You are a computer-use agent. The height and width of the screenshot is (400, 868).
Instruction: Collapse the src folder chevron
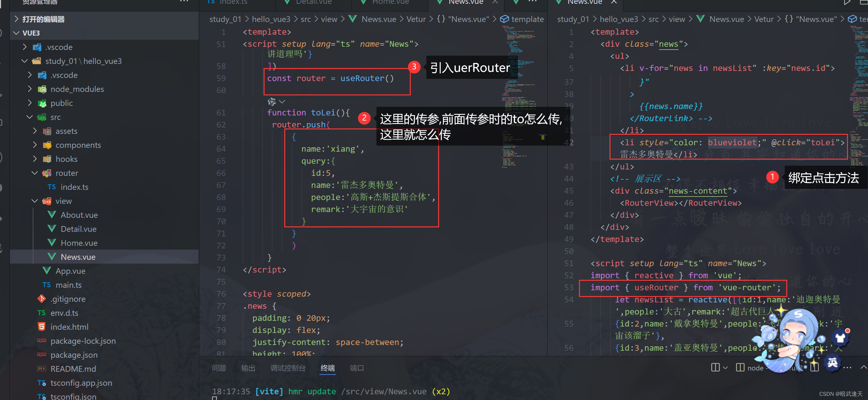tap(30, 117)
